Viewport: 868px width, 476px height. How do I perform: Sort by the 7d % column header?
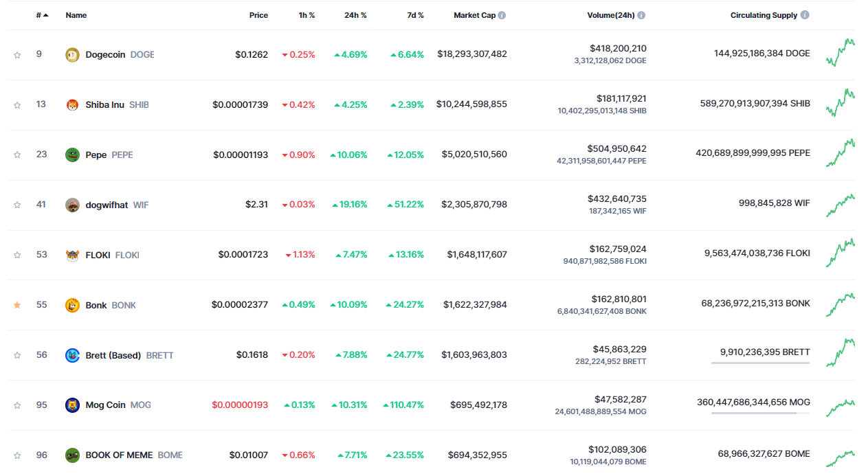click(414, 15)
